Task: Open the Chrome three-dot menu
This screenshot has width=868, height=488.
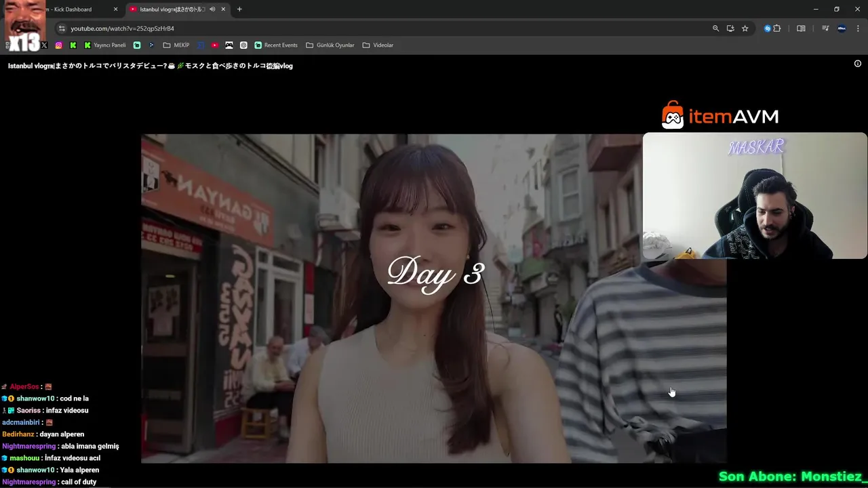Action: tap(858, 28)
